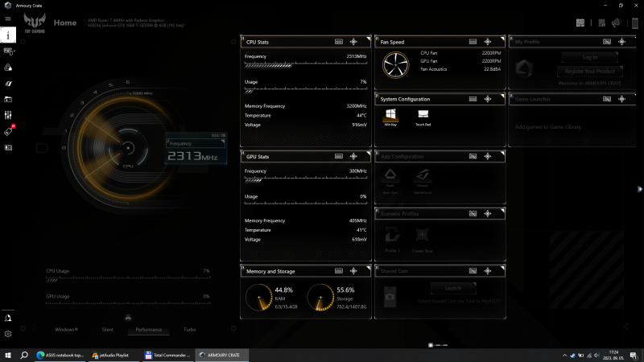Click the mobile phone icon in header
The height and width of the screenshot is (362, 644).
635,23
